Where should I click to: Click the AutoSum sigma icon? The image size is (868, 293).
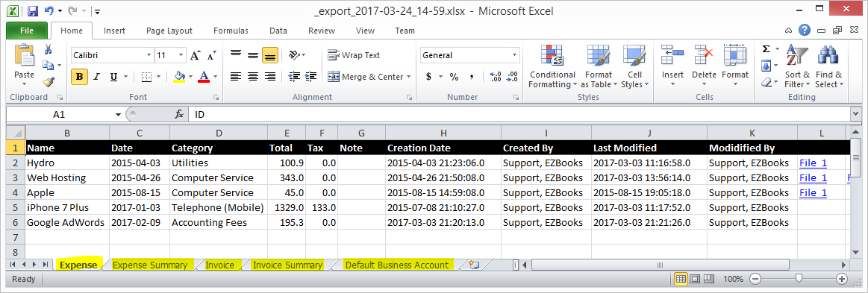click(x=766, y=49)
